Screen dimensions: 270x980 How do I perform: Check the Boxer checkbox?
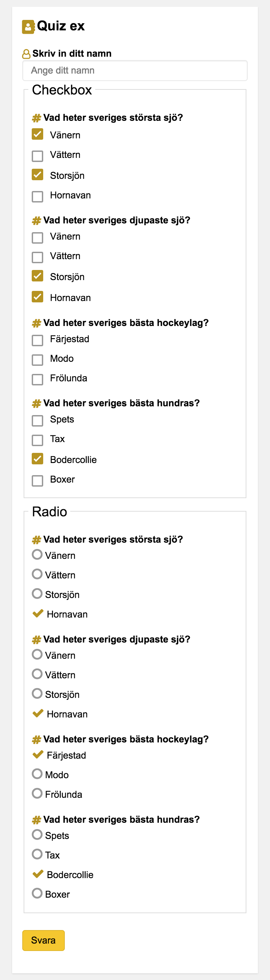click(37, 481)
